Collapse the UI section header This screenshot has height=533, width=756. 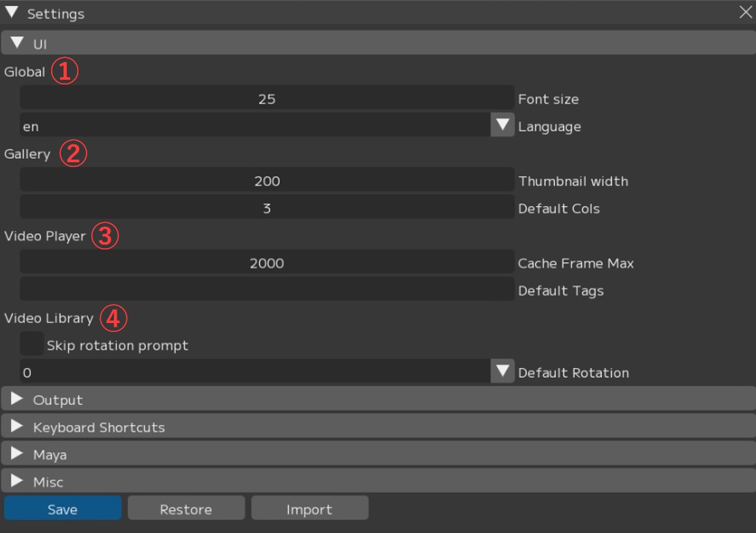(x=18, y=44)
